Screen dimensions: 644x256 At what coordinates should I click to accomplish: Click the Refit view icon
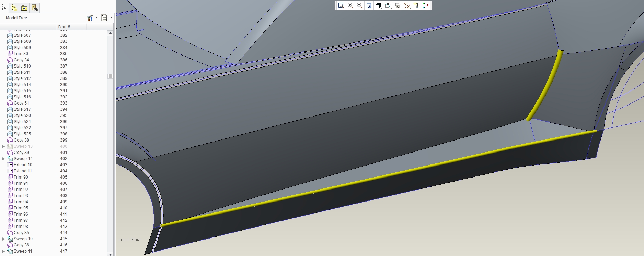[x=341, y=5]
